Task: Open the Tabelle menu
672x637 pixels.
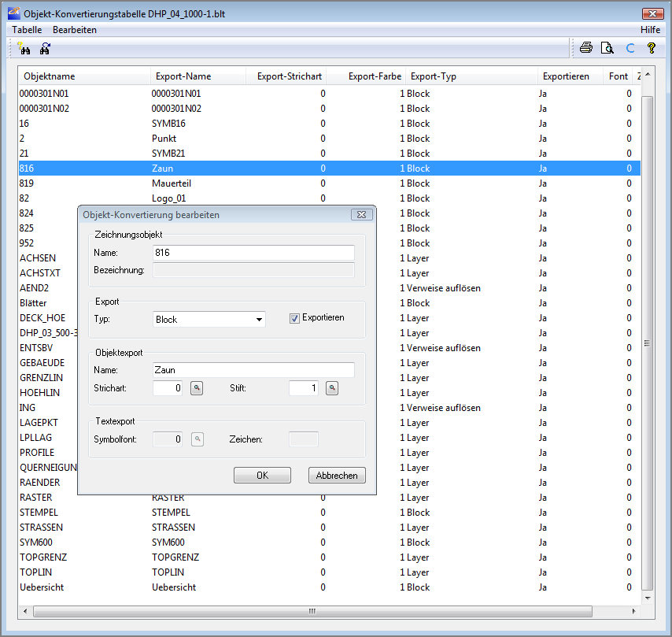Action: (x=27, y=30)
